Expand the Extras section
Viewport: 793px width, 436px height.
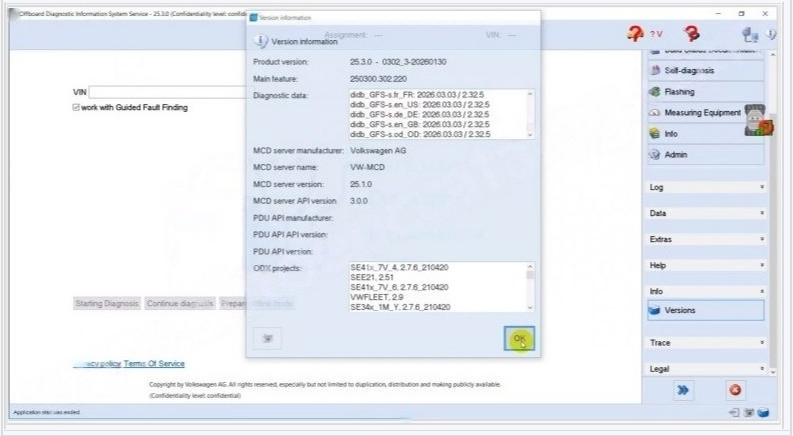tap(706, 239)
